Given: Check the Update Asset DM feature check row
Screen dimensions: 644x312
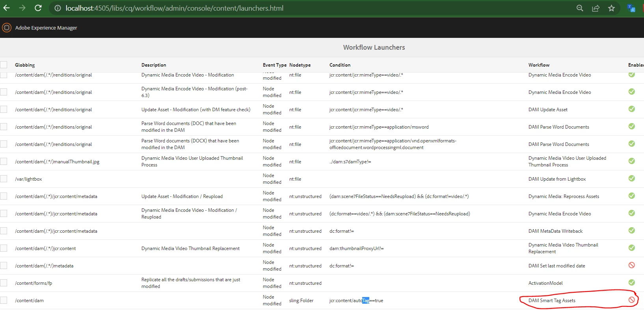Looking at the screenshot, I should [4, 109].
